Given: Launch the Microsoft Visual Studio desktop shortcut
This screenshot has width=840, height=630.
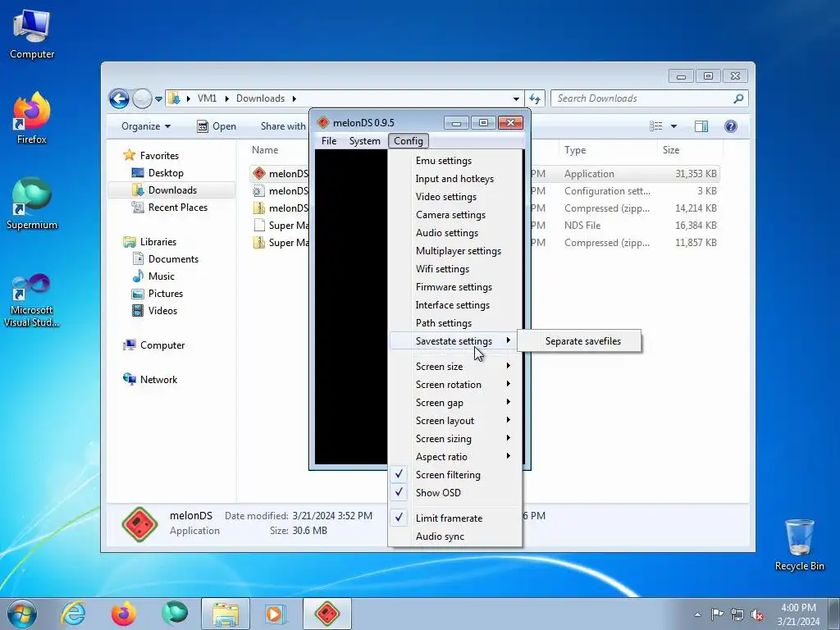Looking at the screenshot, I should (32, 300).
